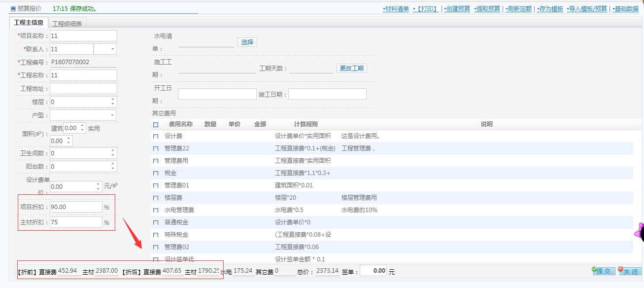Click inside the 开工日期 date field
This screenshot has height=288, width=644.
pos(217,93)
